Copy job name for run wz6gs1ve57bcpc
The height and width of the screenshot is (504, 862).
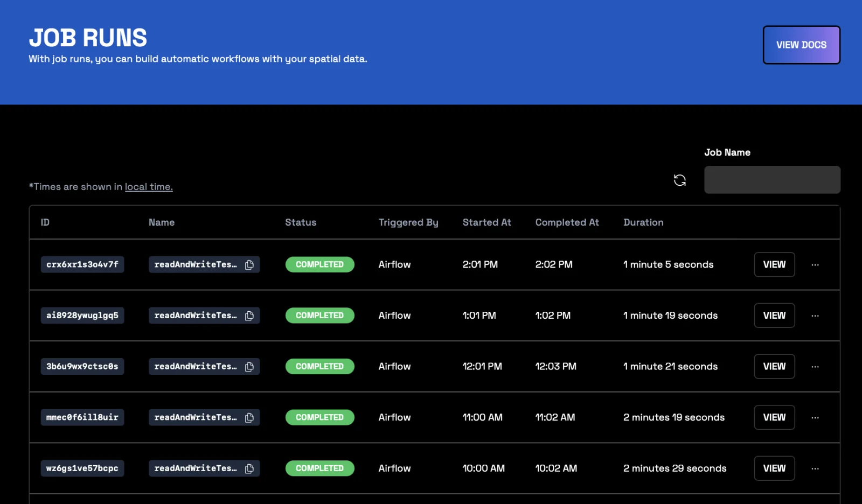249,468
